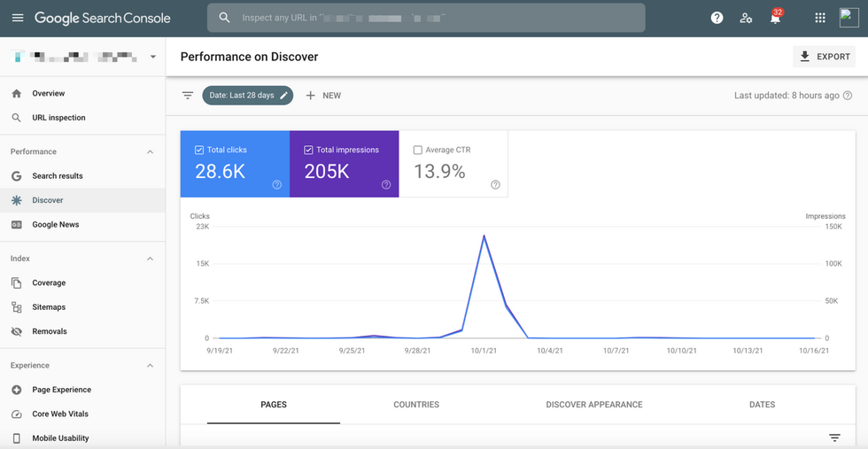Toggle the Total clicks checkbox
This screenshot has width=868, height=449.
(x=199, y=151)
